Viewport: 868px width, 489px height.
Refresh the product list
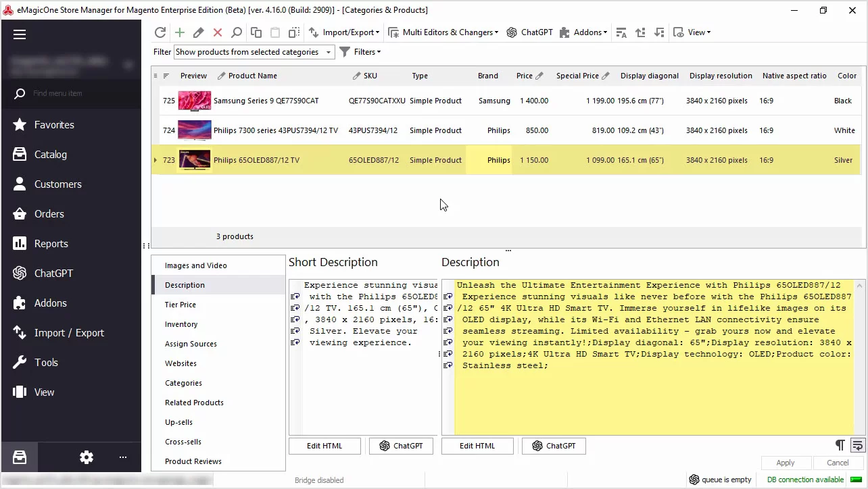(x=160, y=32)
